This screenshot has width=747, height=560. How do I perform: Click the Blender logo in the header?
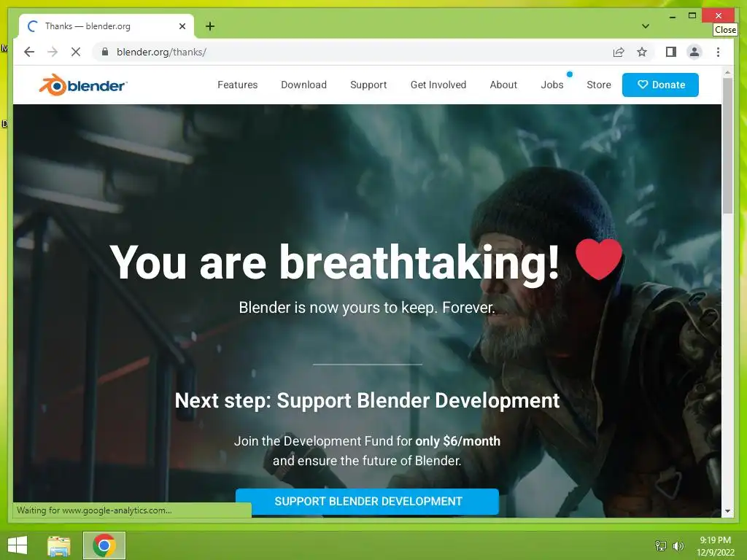(83, 85)
